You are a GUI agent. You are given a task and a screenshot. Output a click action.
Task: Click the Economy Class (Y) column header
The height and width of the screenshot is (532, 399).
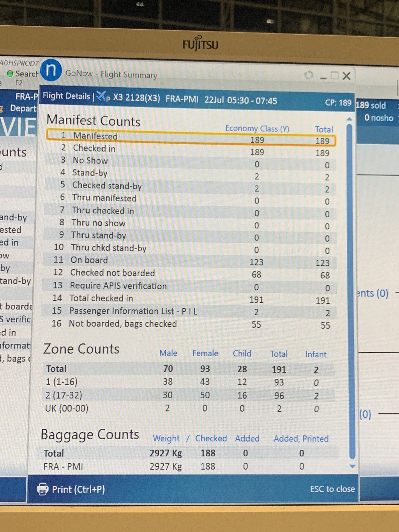tap(257, 129)
